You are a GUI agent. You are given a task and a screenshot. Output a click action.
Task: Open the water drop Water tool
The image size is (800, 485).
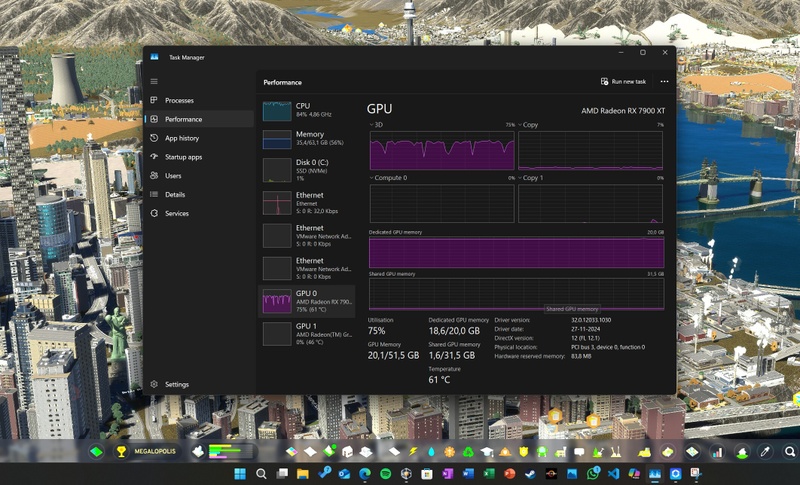tap(431, 452)
